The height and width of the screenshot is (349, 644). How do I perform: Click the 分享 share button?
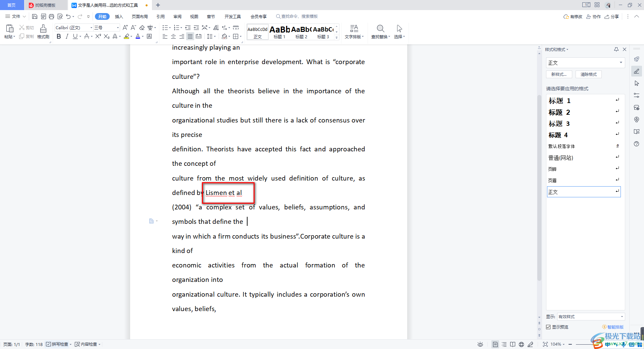pos(612,16)
